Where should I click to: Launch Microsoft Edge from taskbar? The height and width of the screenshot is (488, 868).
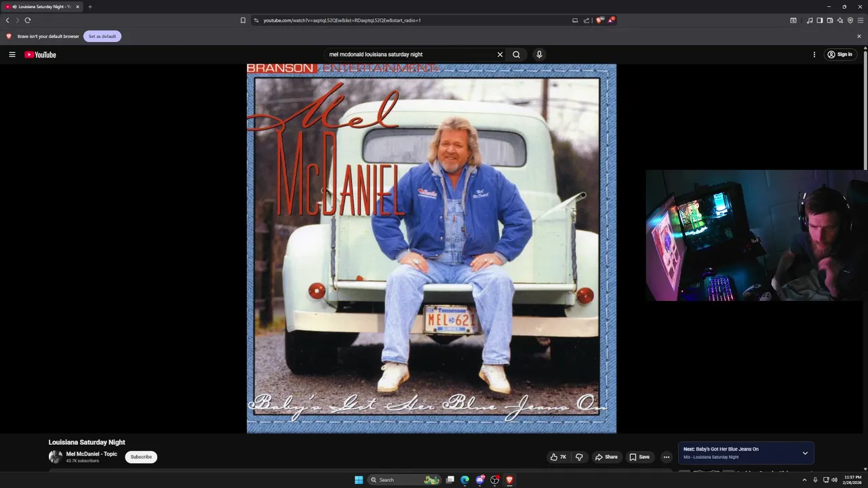click(x=465, y=480)
